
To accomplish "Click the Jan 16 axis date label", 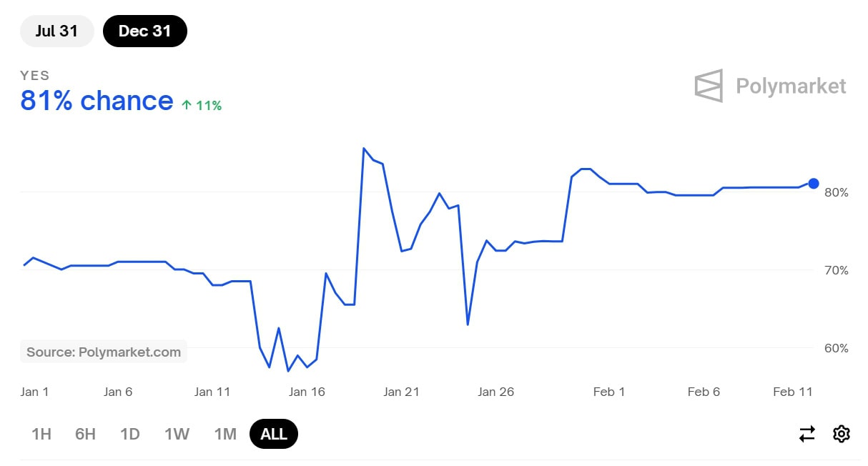I will 307,392.
